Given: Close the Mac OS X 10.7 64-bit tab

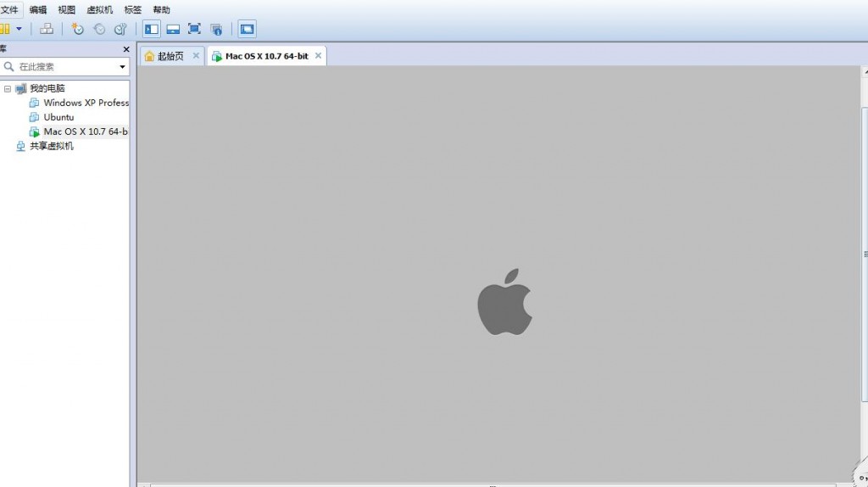Looking at the screenshot, I should pyautogui.click(x=319, y=55).
